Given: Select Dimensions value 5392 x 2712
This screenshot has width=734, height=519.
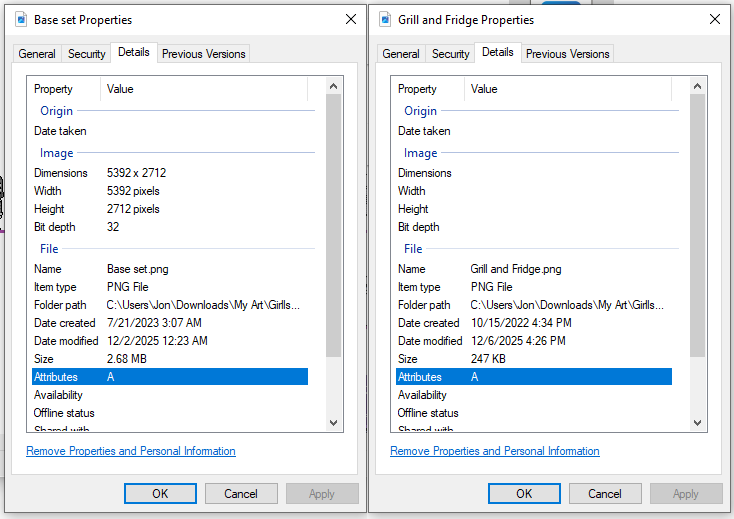Looking at the screenshot, I should tap(136, 173).
